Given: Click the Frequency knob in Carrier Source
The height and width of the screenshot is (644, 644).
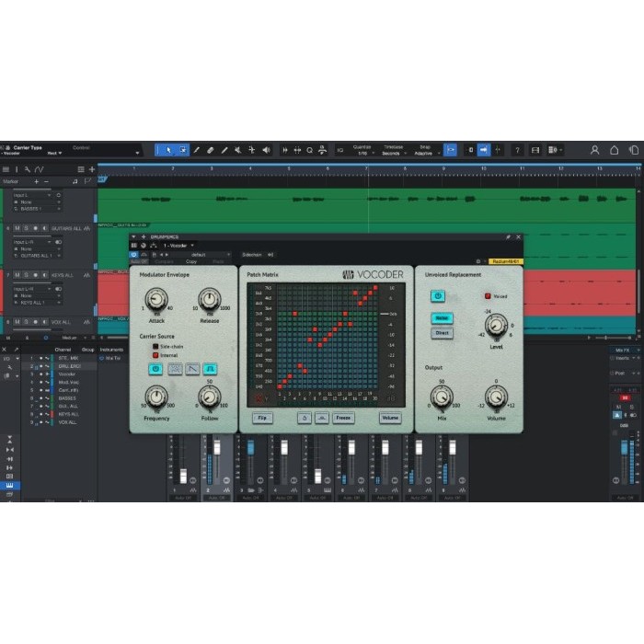Looking at the screenshot, I should tap(156, 397).
